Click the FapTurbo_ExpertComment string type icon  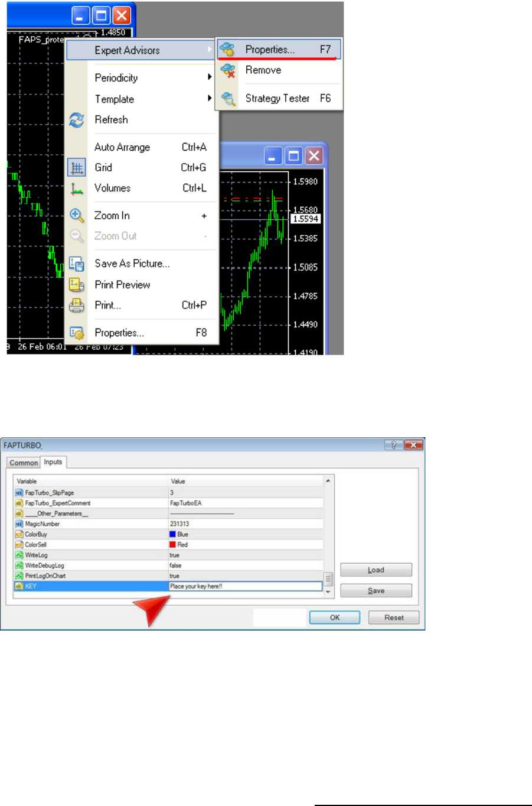click(19, 503)
